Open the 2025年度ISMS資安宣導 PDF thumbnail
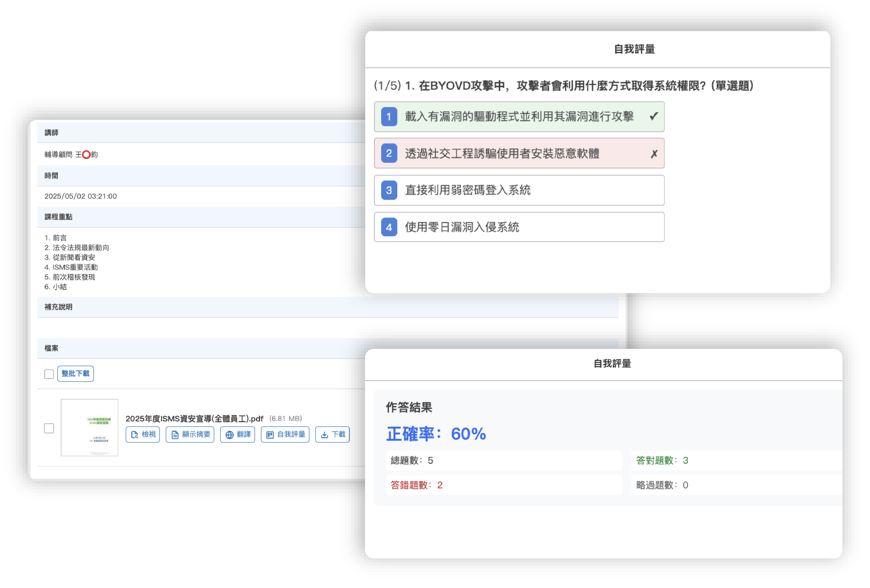This screenshot has height=588, width=870. click(89, 428)
